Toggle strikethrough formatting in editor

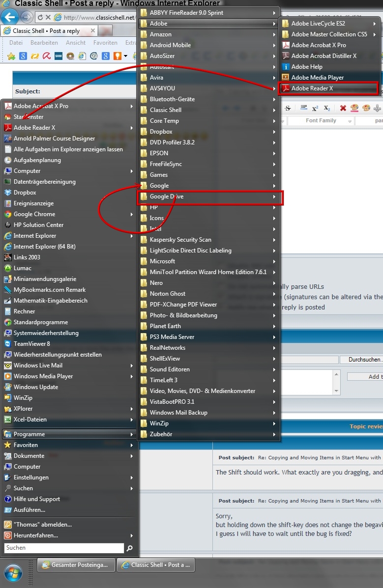click(x=288, y=108)
